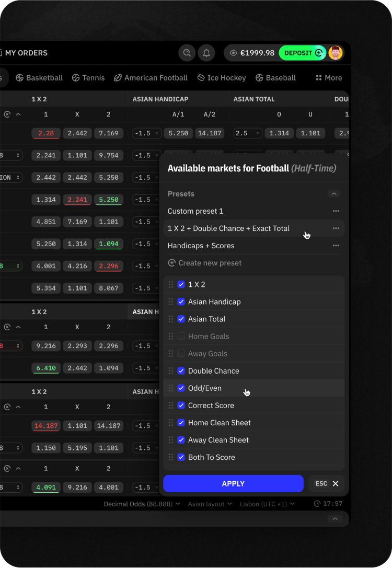This screenshot has width=392, height=568.
Task: Click drag handle next to Correct Score
Action: coord(171,405)
